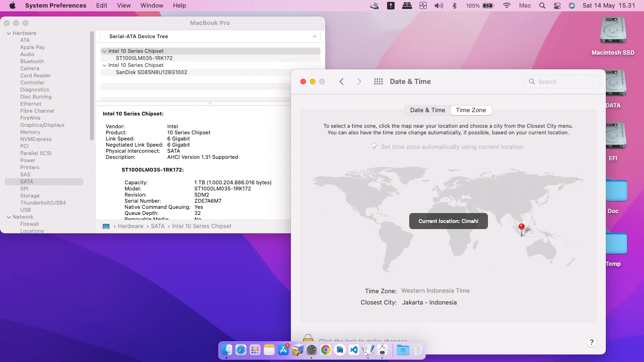Image resolution: width=644 pixels, height=362 pixels.
Task: Click Intel 10 Series Chipset in path bar
Action: 202,226
